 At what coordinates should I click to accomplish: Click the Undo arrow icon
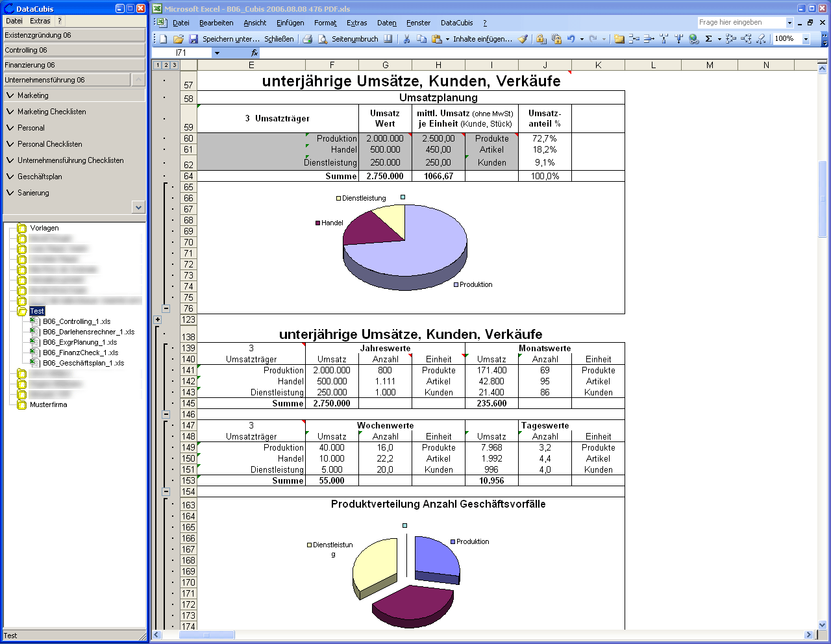[571, 39]
